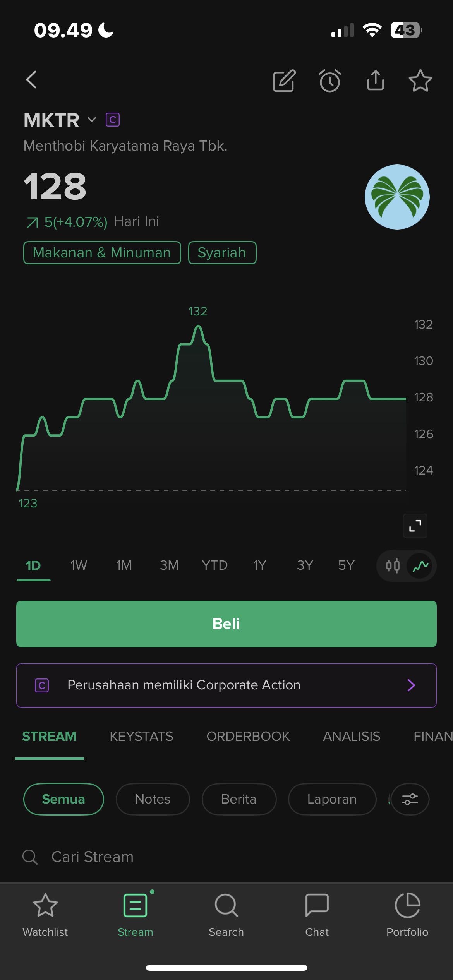This screenshot has width=453, height=980.
Task: Expand the MKTR ticker dropdown chevron
Action: [x=92, y=120]
